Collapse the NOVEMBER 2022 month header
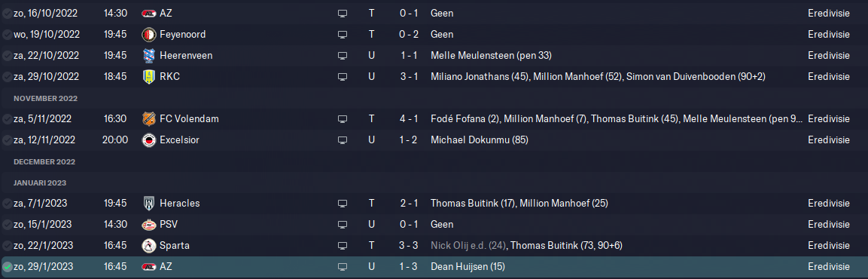 click(45, 98)
